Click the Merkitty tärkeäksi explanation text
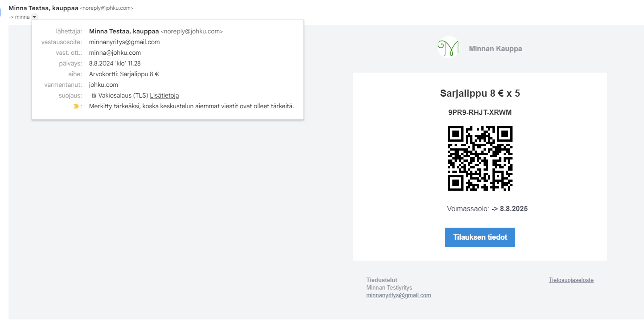Screen dimensions: 644x323 pyautogui.click(x=192, y=106)
